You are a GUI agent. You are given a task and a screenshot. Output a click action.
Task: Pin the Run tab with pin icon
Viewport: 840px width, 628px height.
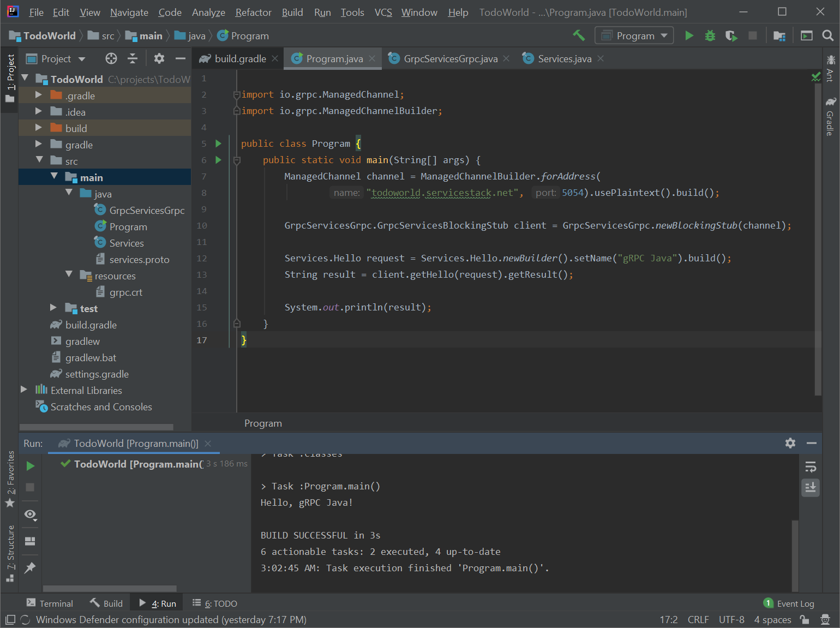pos(30,568)
